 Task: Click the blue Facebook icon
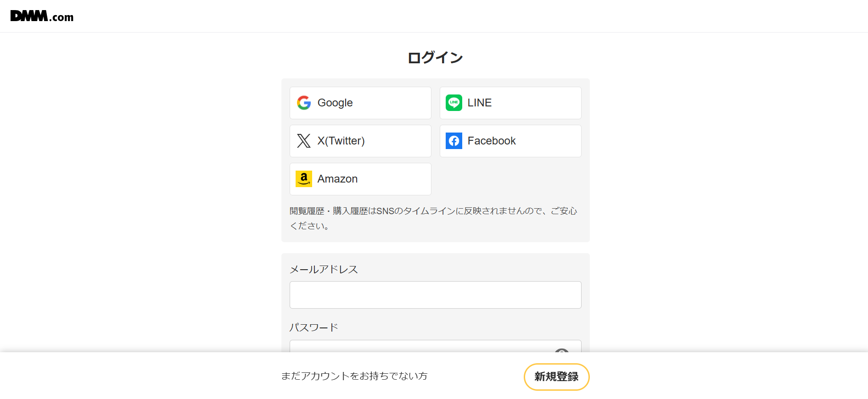coord(454,141)
